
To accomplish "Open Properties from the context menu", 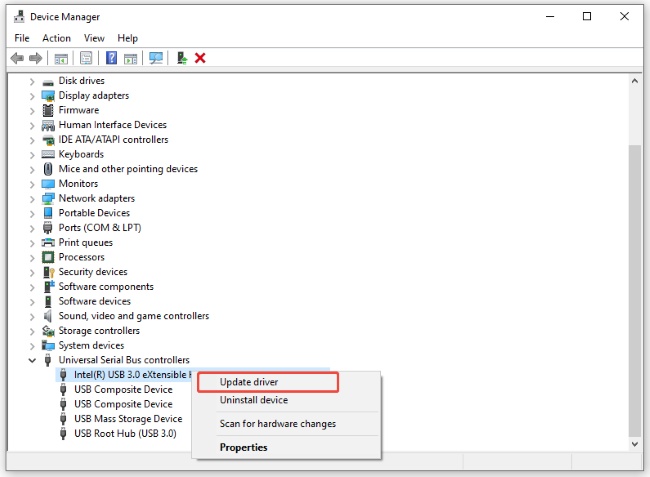I will tap(286, 448).
